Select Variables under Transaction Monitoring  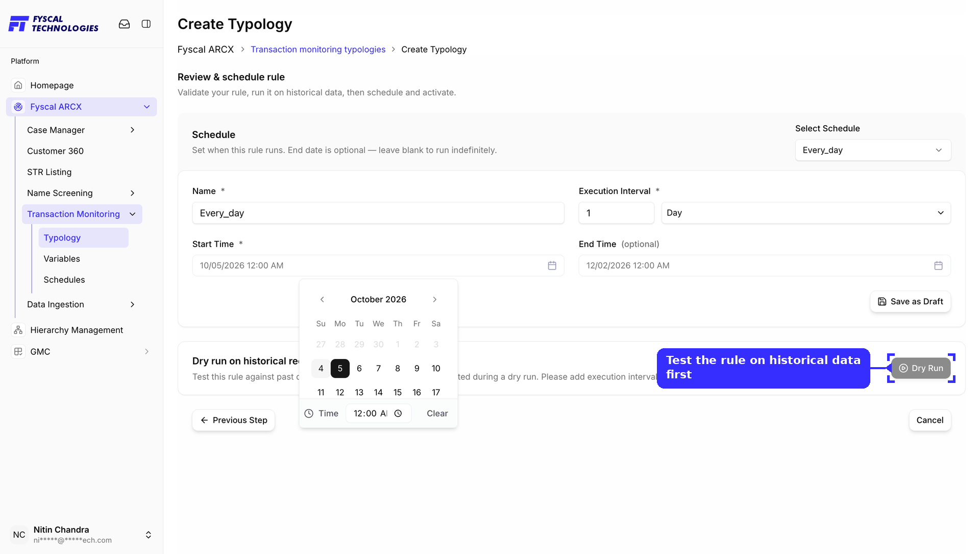(x=62, y=259)
